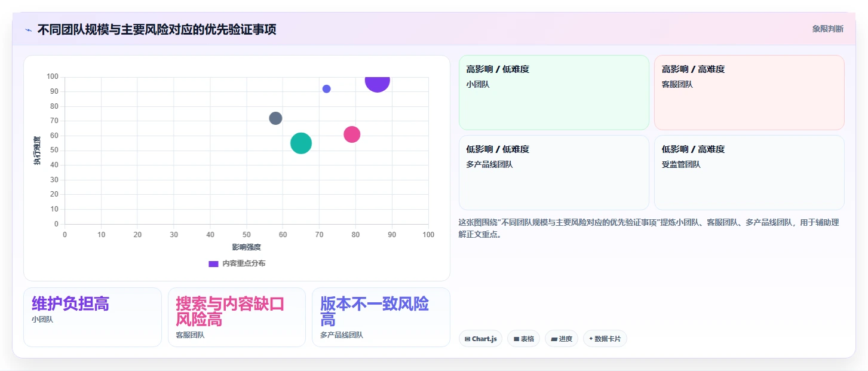This screenshot has width=868, height=371.
Task: Click the teal bubble in the chart
Action: (x=301, y=143)
